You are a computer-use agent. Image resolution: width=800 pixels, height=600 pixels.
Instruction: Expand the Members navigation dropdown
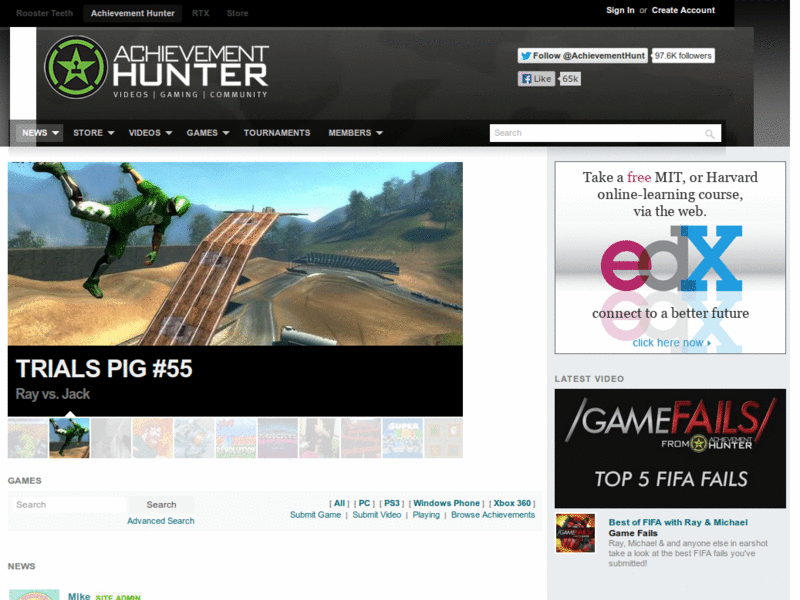355,133
